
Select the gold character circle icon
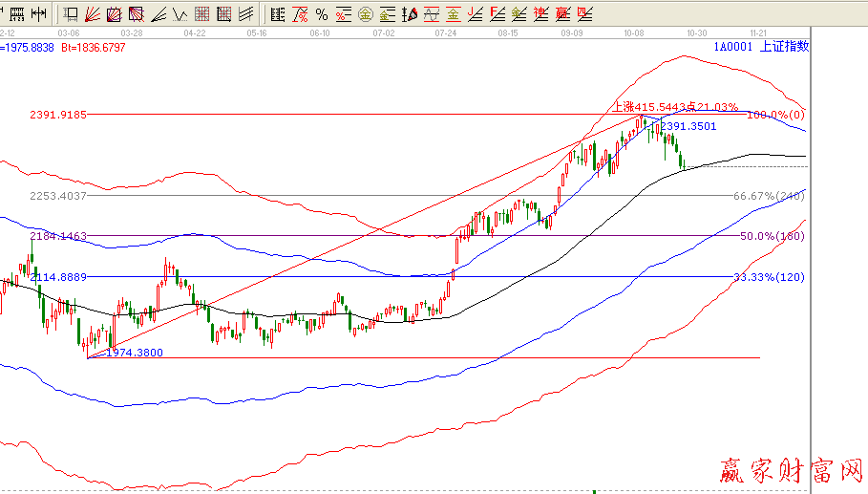[x=364, y=14]
